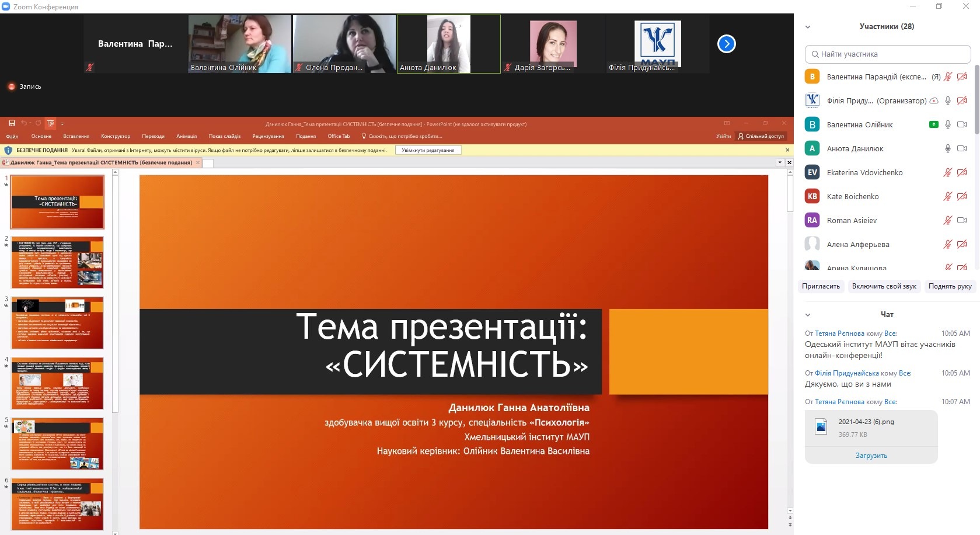Viewport: 980px width, 535px height.
Task: Click the Save icon in PowerPoint toolbar
Action: tap(12, 123)
